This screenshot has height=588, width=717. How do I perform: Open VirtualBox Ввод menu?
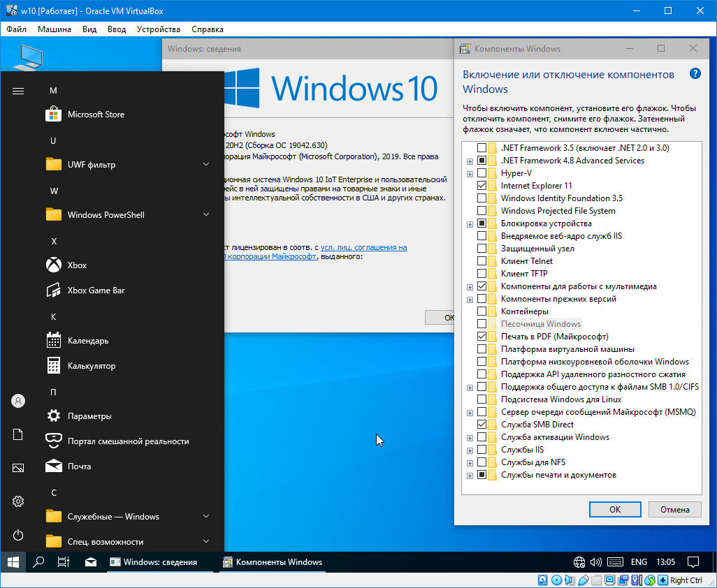pos(117,29)
